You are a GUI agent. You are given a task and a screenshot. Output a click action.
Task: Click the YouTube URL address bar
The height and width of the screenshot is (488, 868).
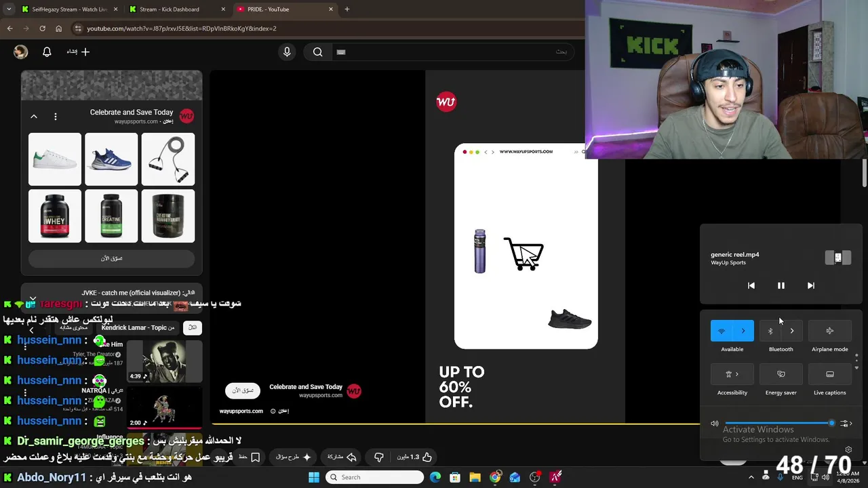coord(325,28)
